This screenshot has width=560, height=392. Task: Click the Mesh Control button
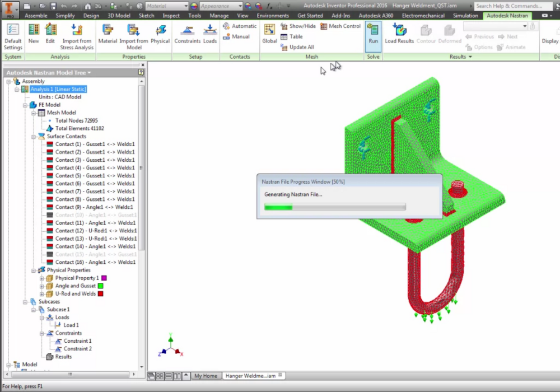340,26
